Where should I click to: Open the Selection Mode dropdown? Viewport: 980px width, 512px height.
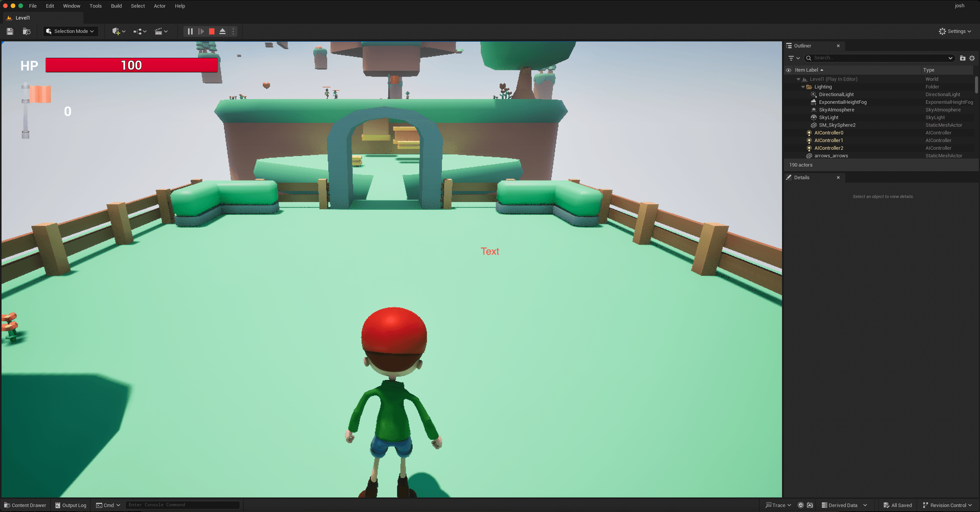(x=70, y=31)
